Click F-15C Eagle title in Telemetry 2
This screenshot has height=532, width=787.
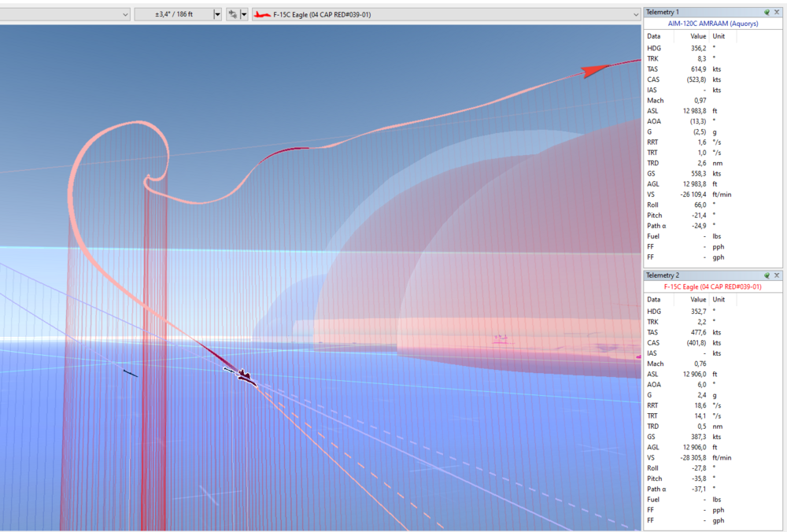[x=713, y=286]
